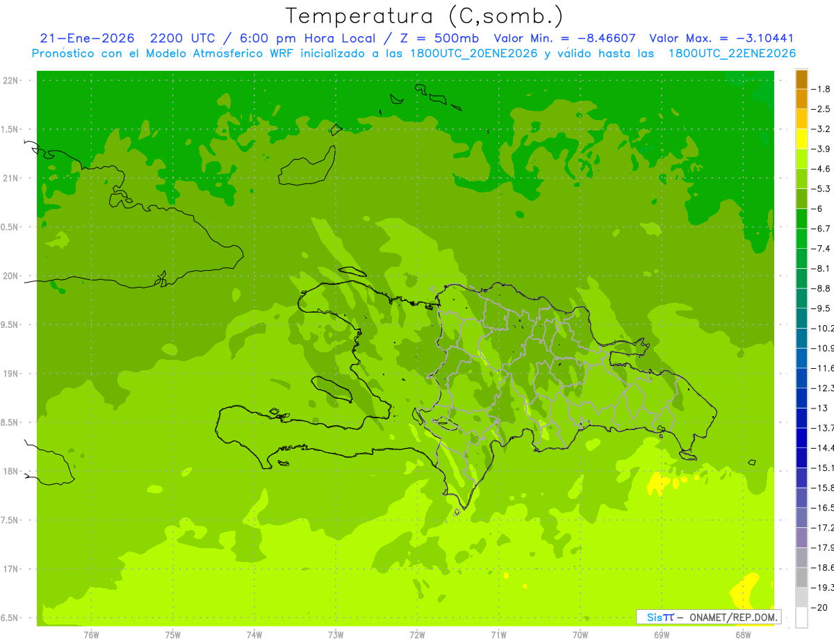This screenshot has height=644, width=834.
Task: Click the "17N" latitude label
Action: (9, 569)
